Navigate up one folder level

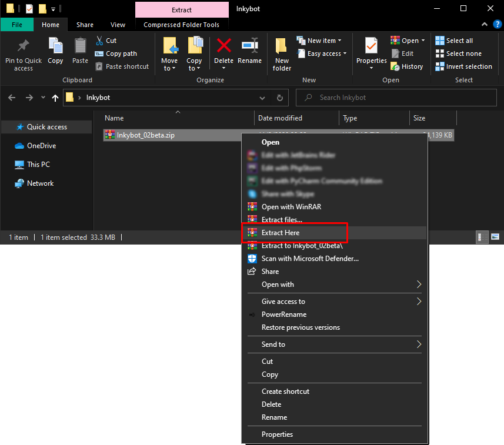55,98
